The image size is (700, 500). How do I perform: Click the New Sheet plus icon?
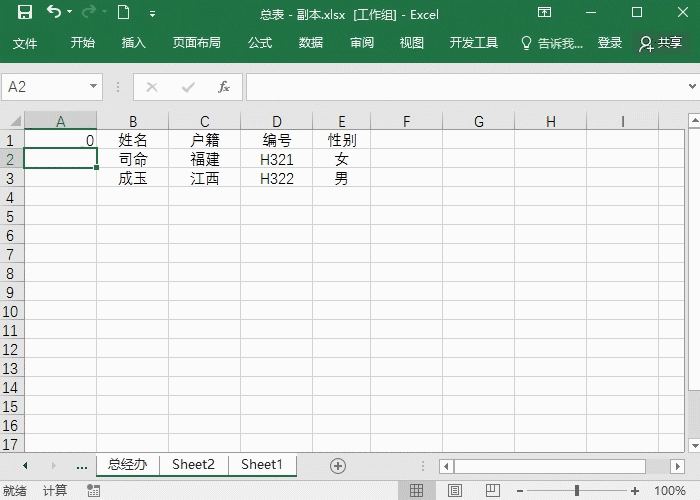[x=338, y=466]
